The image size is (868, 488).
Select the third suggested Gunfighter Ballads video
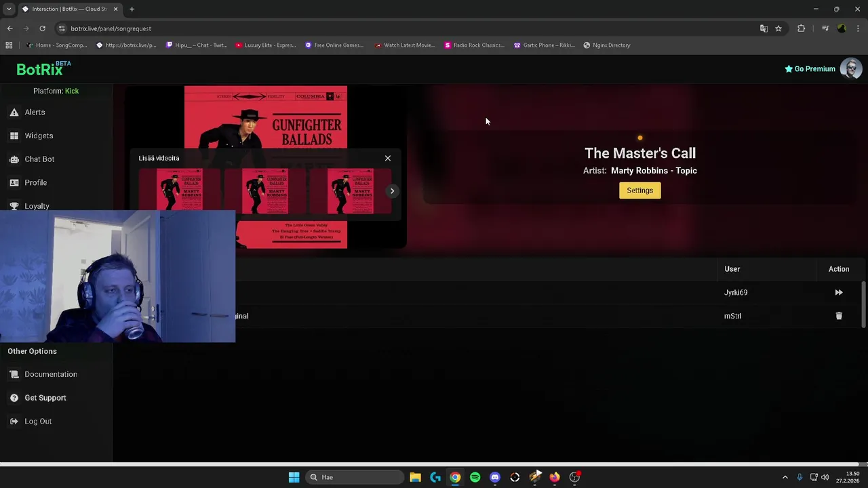[350, 191]
